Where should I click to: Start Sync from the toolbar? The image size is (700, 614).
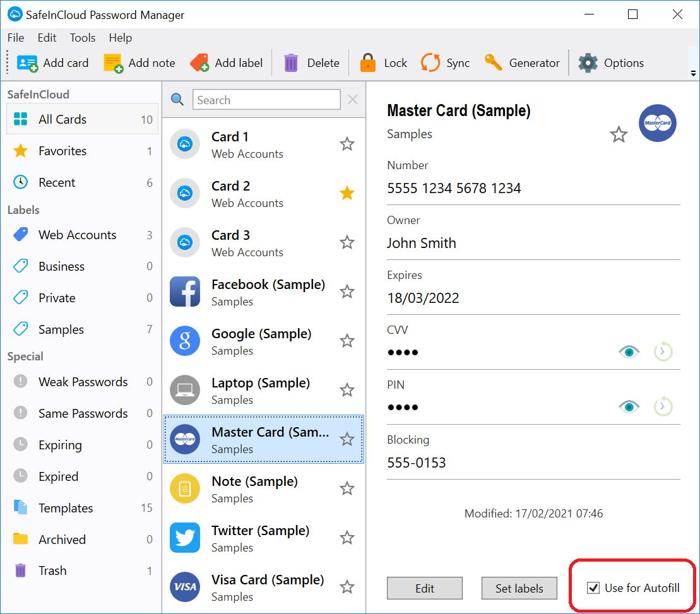pyautogui.click(x=445, y=63)
